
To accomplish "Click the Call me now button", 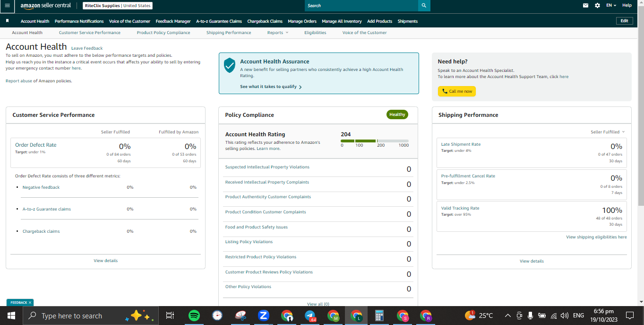I will pyautogui.click(x=456, y=91).
